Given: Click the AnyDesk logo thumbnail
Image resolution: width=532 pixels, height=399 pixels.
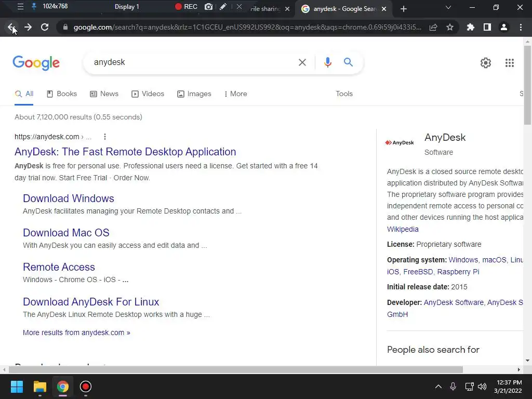Looking at the screenshot, I should [x=400, y=143].
